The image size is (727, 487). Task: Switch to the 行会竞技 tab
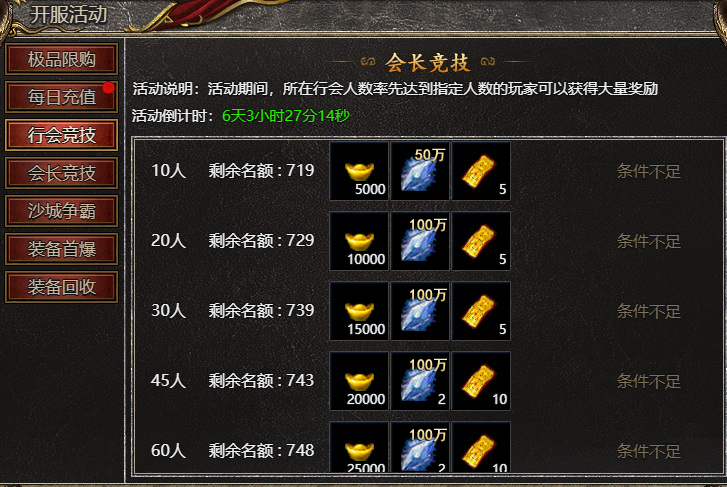coord(62,135)
